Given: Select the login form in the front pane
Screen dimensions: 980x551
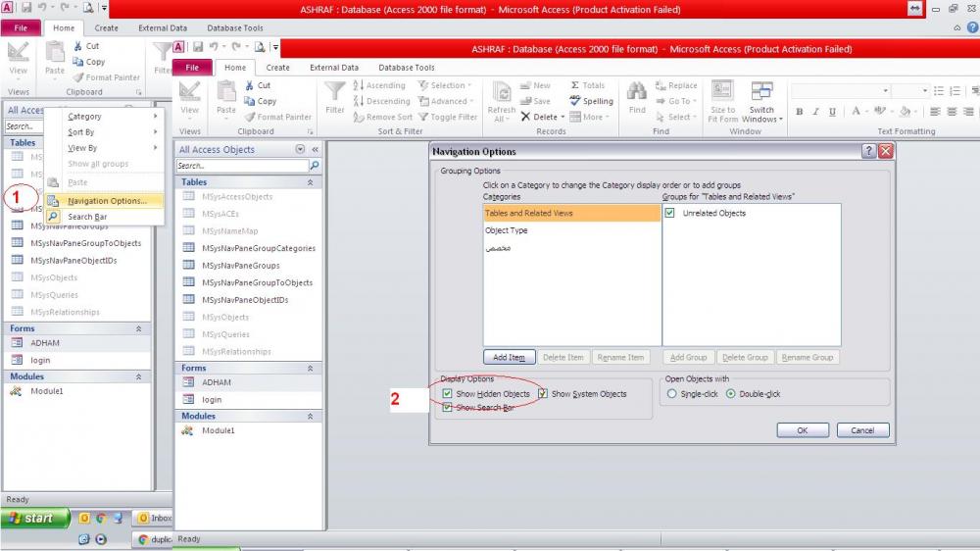Looking at the screenshot, I should pos(249,399).
